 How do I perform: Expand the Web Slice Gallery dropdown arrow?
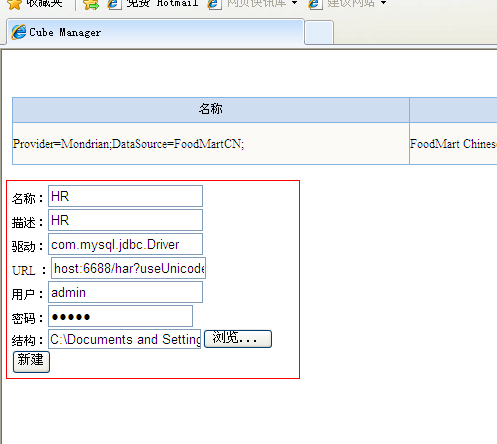tap(294, 3)
